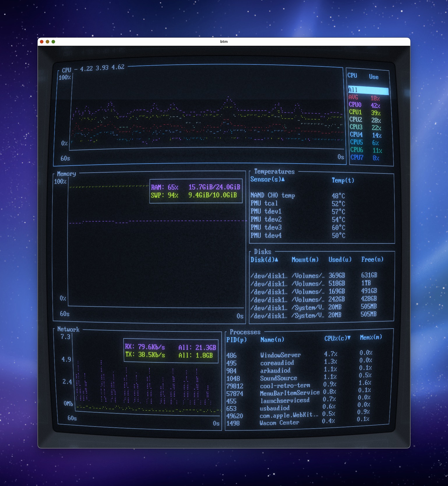Focus the Memory widget title

66,174
